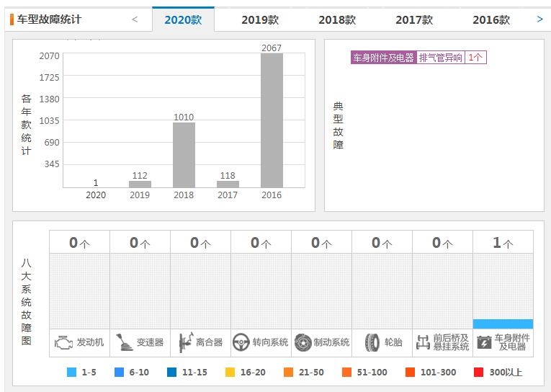The image size is (551, 392).
Task: Switch to the 2016款 tab
Action: pos(491,19)
